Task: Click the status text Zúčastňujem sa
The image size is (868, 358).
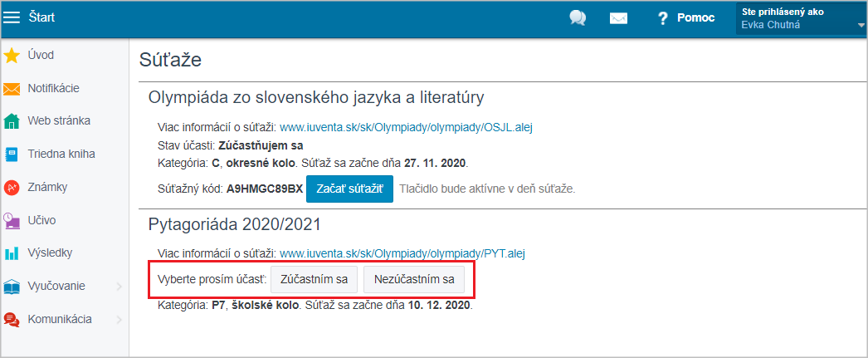Action: point(261,145)
